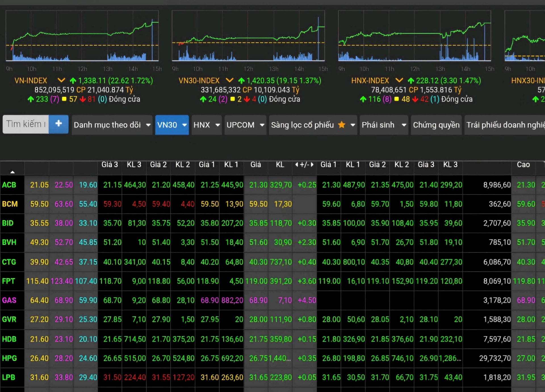Image resolution: width=545 pixels, height=392 pixels.
Task: Select the FPT stock symbol
Action: 9,281
